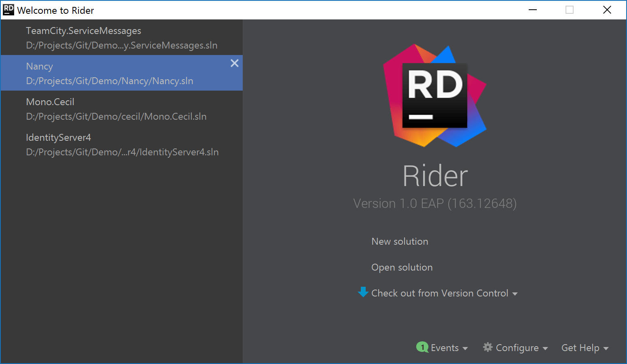Open the Configure menu
Viewport: 627px width, 364px height.
[x=515, y=348]
